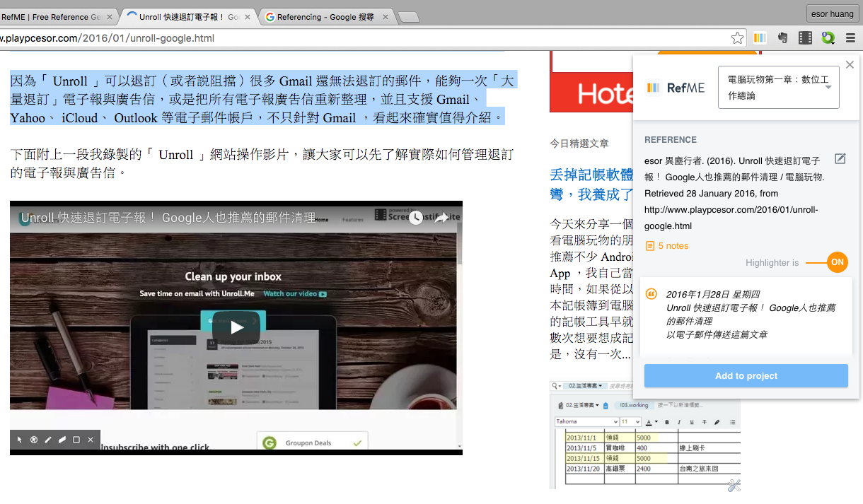Close the video annotation toolbar
The width and height of the screenshot is (863, 504).
(91, 440)
